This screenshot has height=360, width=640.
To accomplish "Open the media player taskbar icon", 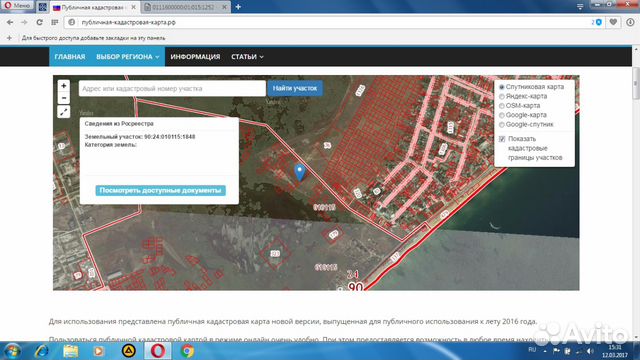I will (98, 351).
